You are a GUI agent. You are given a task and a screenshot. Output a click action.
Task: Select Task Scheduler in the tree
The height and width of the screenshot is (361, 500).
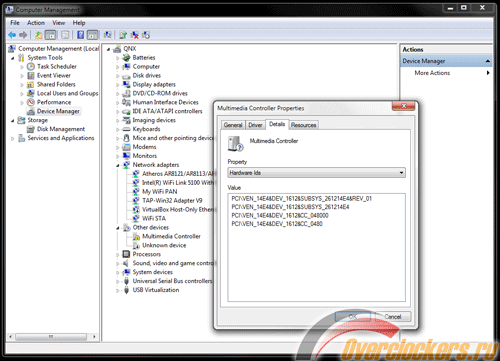coord(57,66)
